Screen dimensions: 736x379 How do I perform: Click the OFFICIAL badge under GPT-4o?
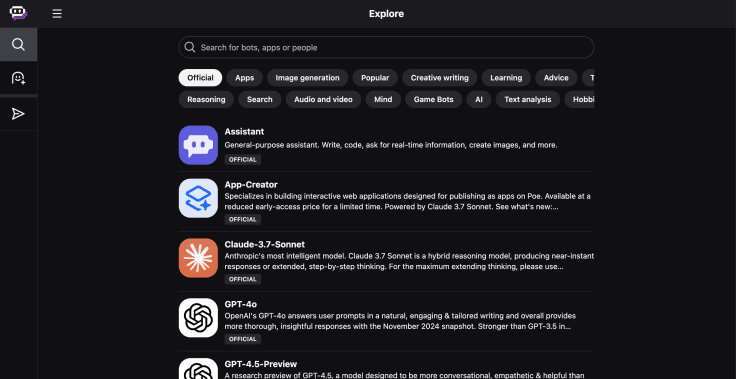coord(243,339)
